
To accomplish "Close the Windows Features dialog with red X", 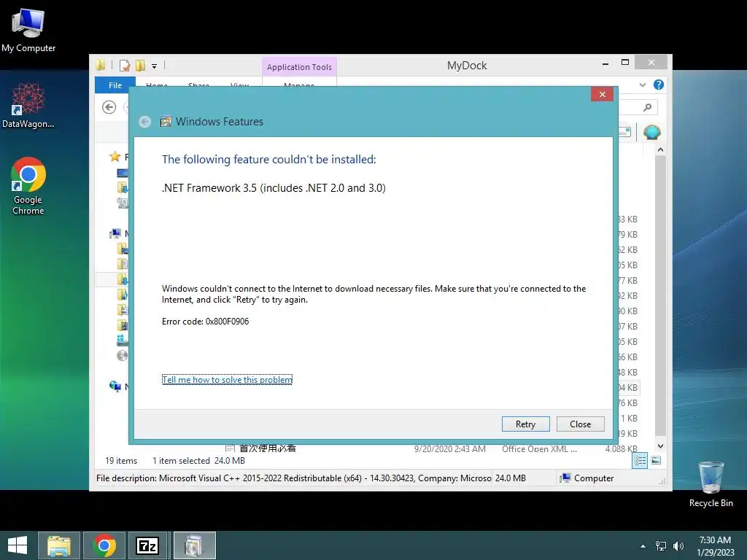I will (x=602, y=94).
